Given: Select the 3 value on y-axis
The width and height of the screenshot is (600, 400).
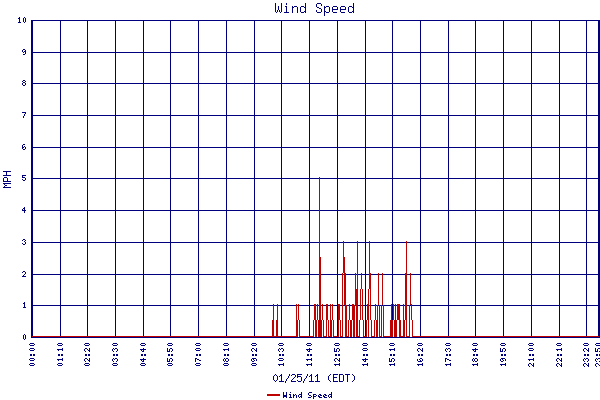Looking at the screenshot, I should click(x=24, y=242).
